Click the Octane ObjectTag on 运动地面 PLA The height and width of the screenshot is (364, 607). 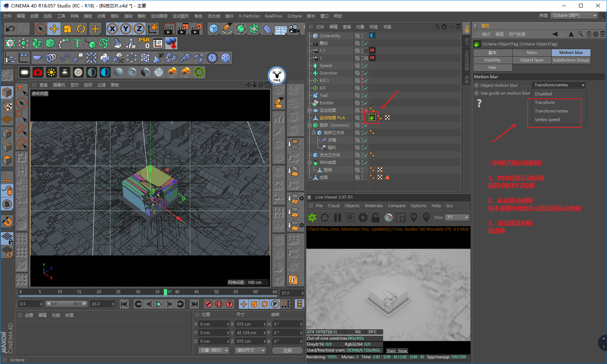pos(372,118)
